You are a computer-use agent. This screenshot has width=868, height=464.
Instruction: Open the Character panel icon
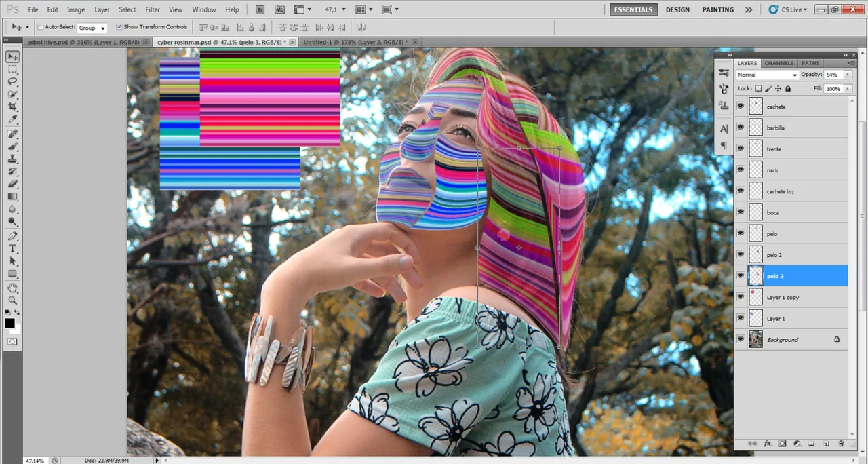[x=724, y=128]
